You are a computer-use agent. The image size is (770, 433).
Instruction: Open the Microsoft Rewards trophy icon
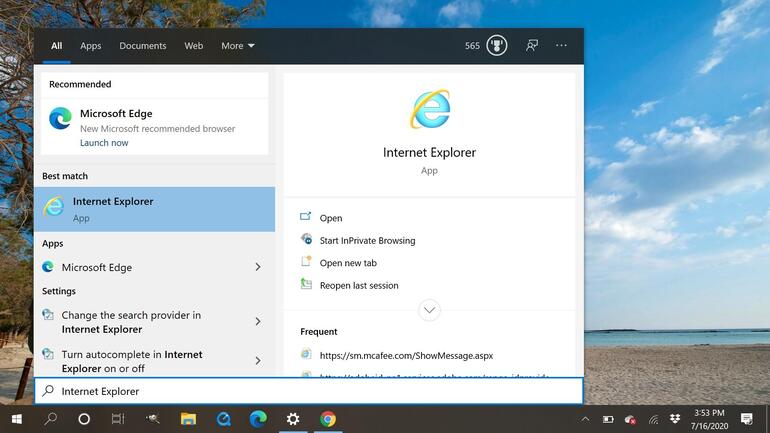point(496,46)
